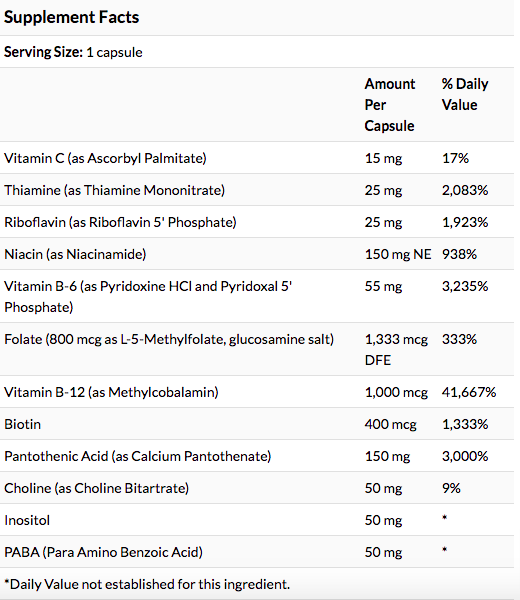Select the Niacin 150 mg NE amount

tap(398, 254)
